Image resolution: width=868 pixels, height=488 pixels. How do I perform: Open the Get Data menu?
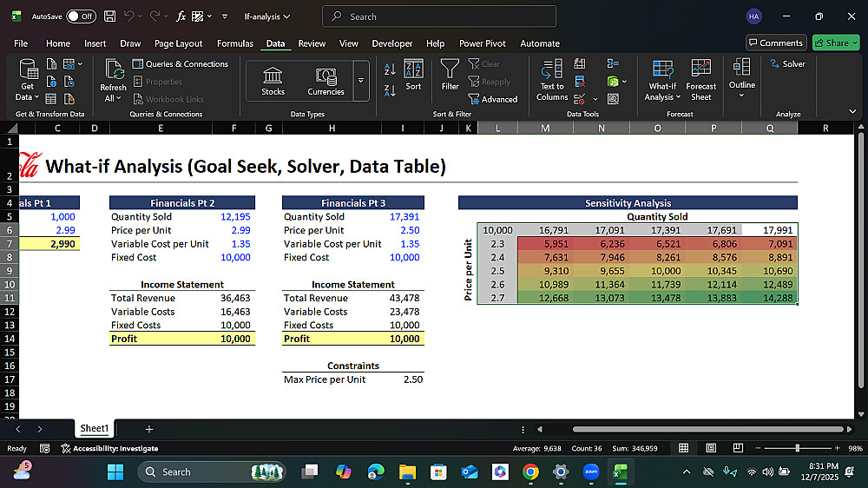pos(28,81)
